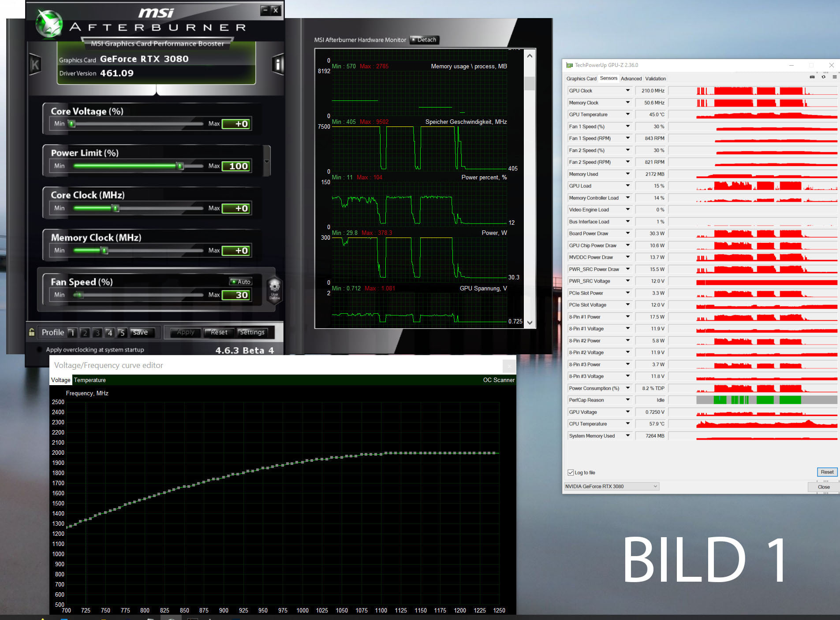The image size is (840, 620).
Task: Switch to the Advanced tab in GPU-Z
Action: pyautogui.click(x=631, y=78)
